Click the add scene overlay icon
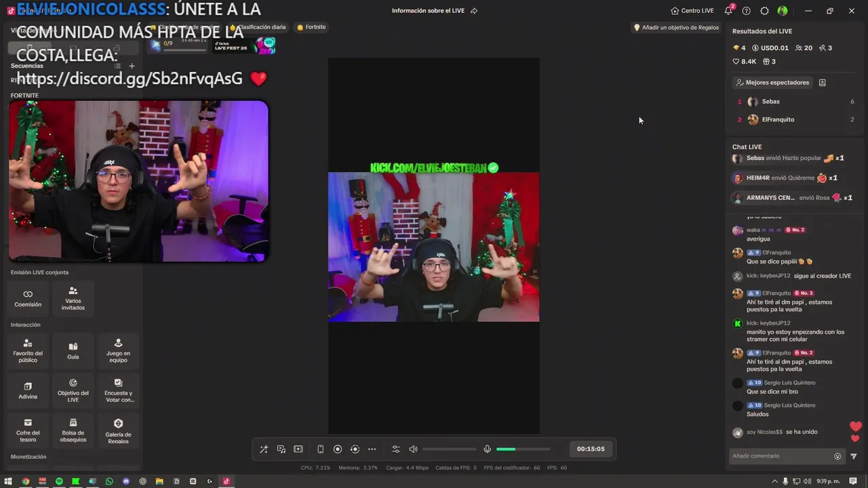 click(x=298, y=449)
